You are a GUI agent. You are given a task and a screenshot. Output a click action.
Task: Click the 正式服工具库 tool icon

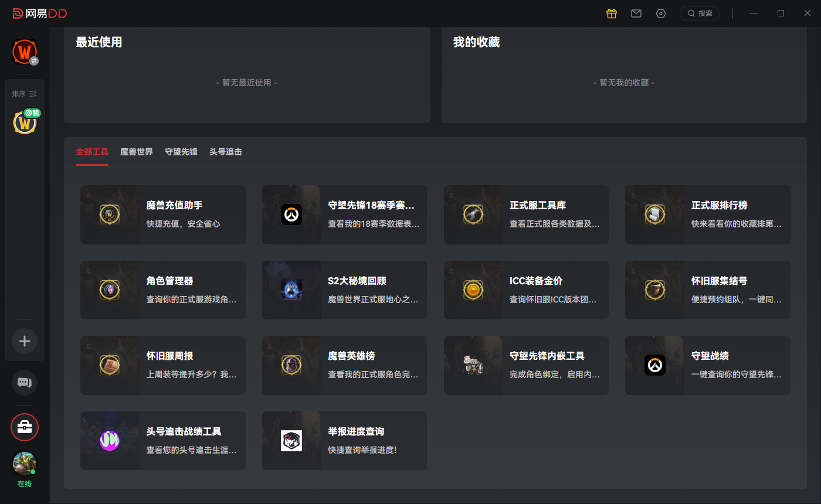pos(473,214)
